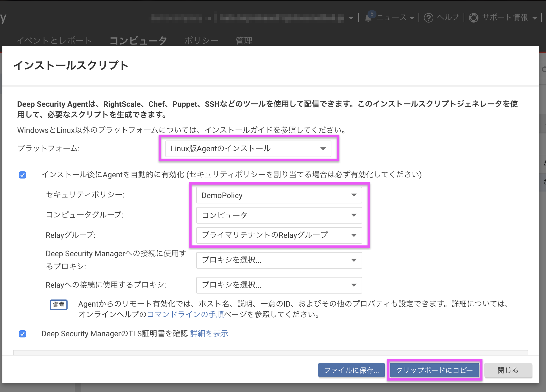Toggle Deep Security ManagerのTLS証明書を確認 checkbox
The height and width of the screenshot is (392, 546).
click(22, 334)
